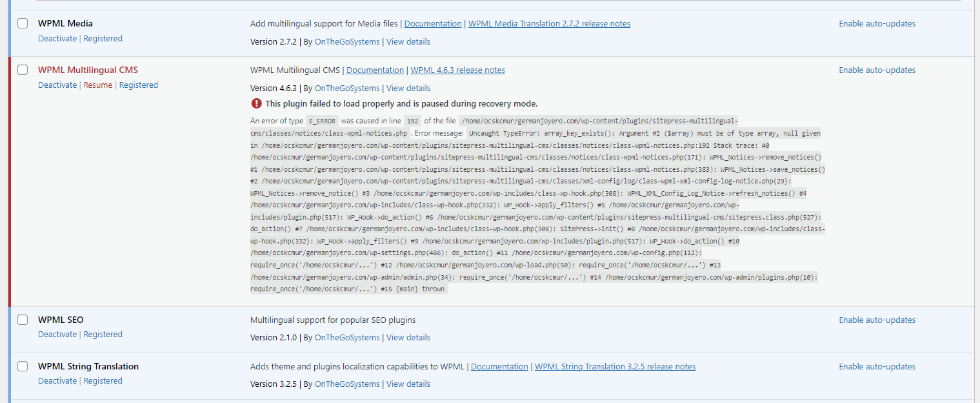View details for WPML Multilingual CMS
Viewport: 980px width, 403px height.
tap(408, 88)
